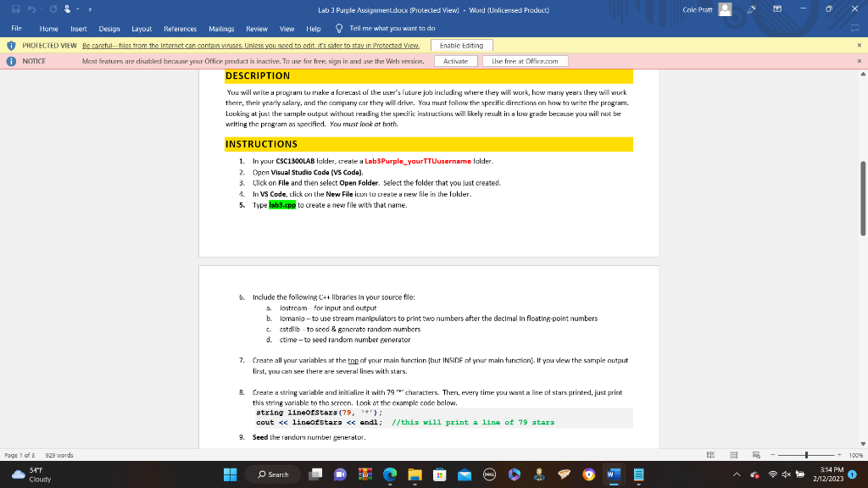Image resolution: width=868 pixels, height=488 pixels.
Task: Click the Tell Me lightbulb icon
Action: pyautogui.click(x=339, y=28)
